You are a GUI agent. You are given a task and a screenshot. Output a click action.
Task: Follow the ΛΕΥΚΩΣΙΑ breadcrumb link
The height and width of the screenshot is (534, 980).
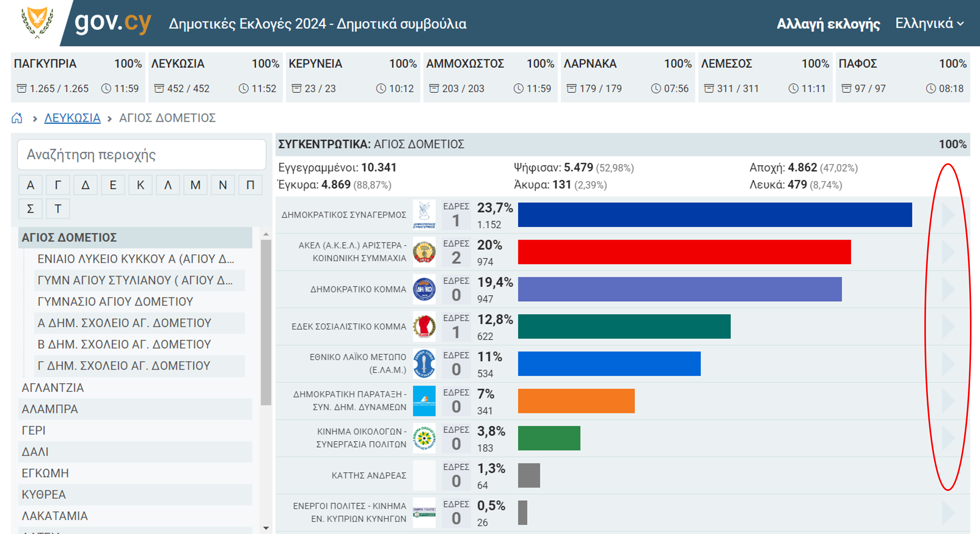point(72,118)
